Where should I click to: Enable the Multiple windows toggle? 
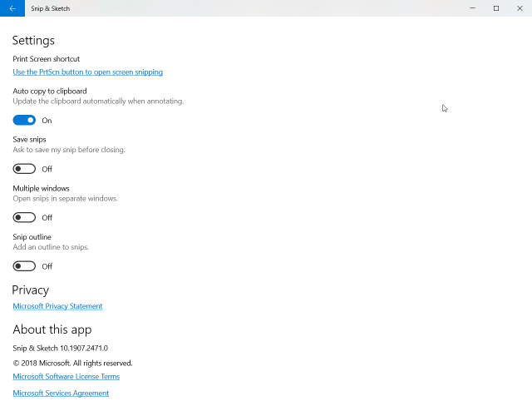pos(24,217)
